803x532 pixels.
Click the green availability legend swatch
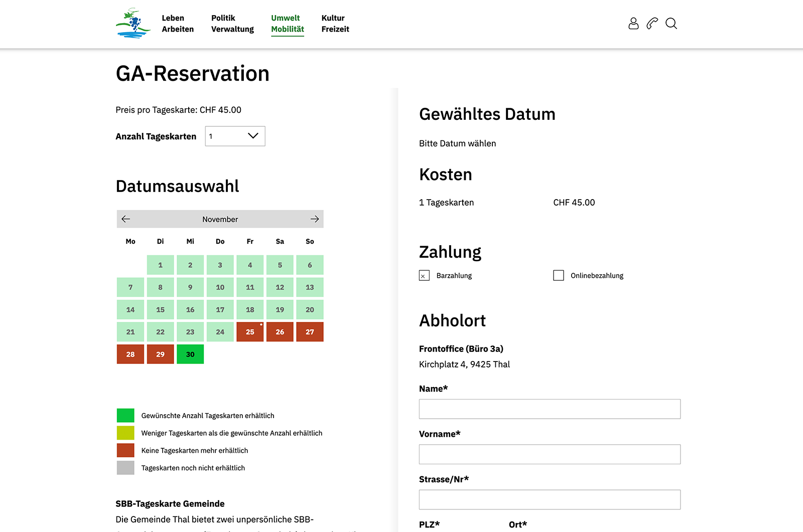pos(125,415)
